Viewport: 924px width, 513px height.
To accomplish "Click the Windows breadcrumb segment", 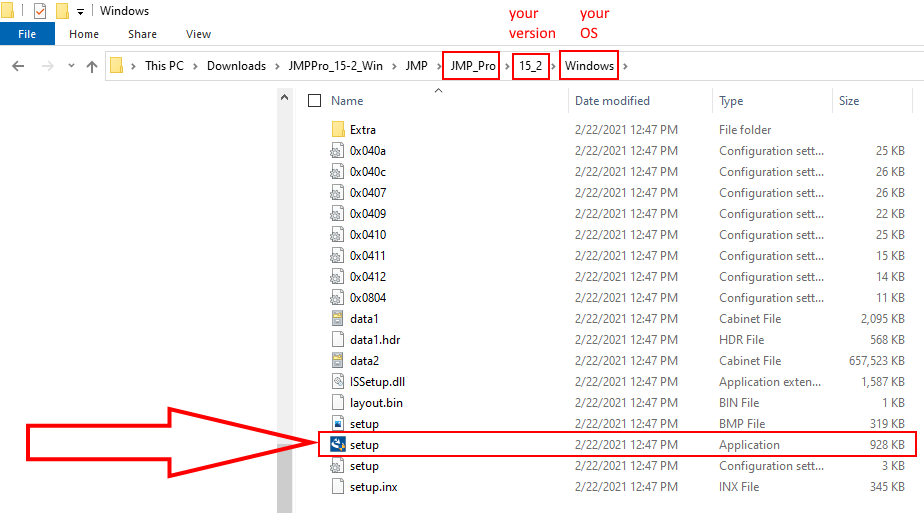I will [x=589, y=66].
